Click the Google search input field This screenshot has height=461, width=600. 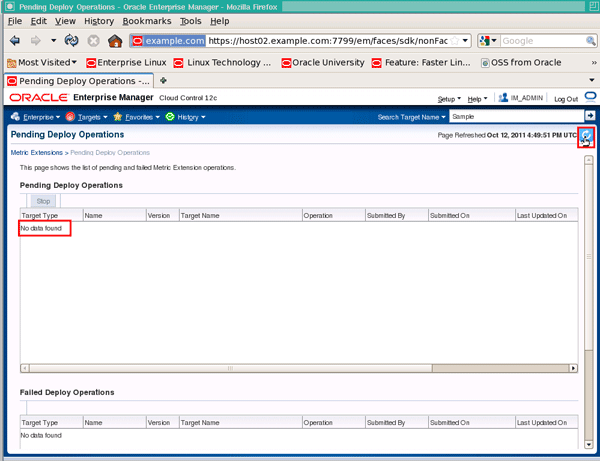(543, 41)
